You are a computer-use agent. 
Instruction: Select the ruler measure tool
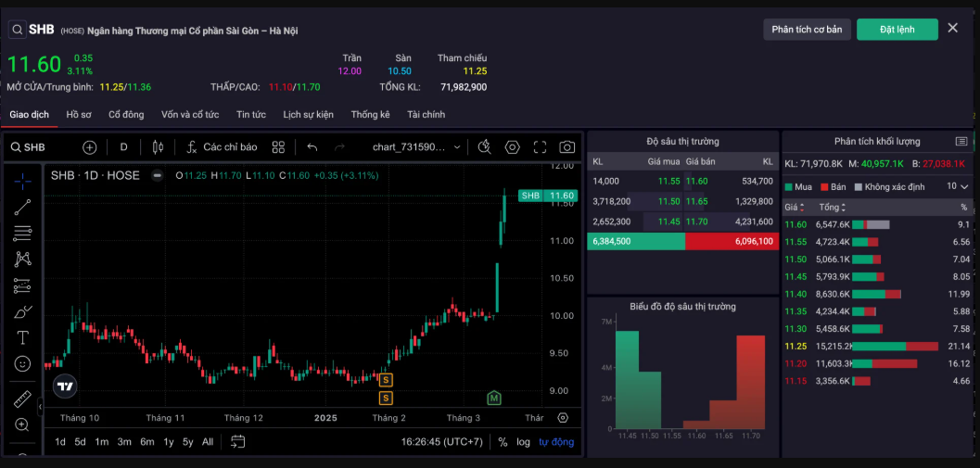point(22,398)
